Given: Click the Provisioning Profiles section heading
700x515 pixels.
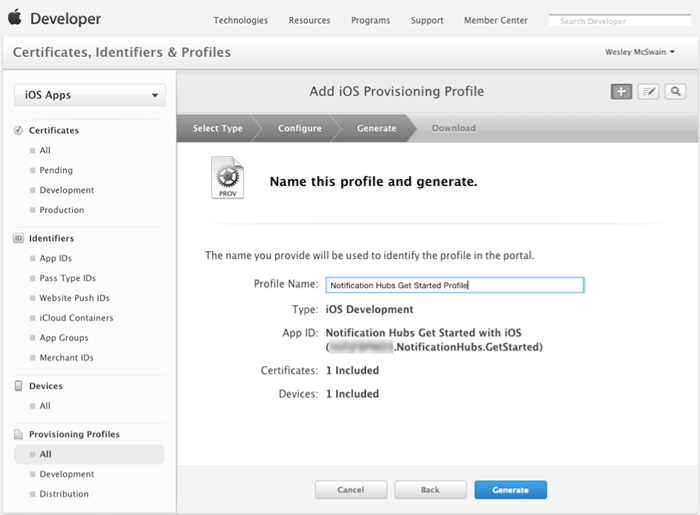Looking at the screenshot, I should click(74, 434).
